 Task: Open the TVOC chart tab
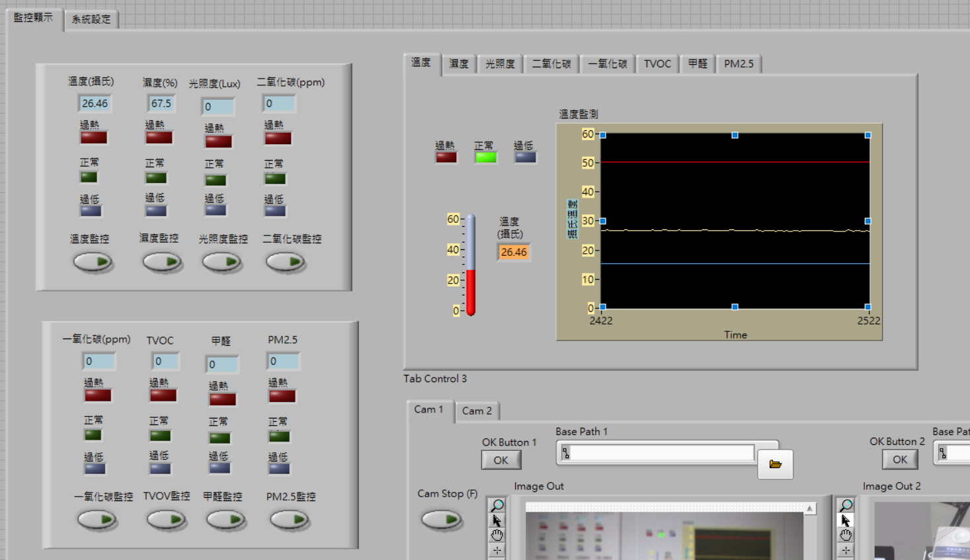click(x=657, y=63)
